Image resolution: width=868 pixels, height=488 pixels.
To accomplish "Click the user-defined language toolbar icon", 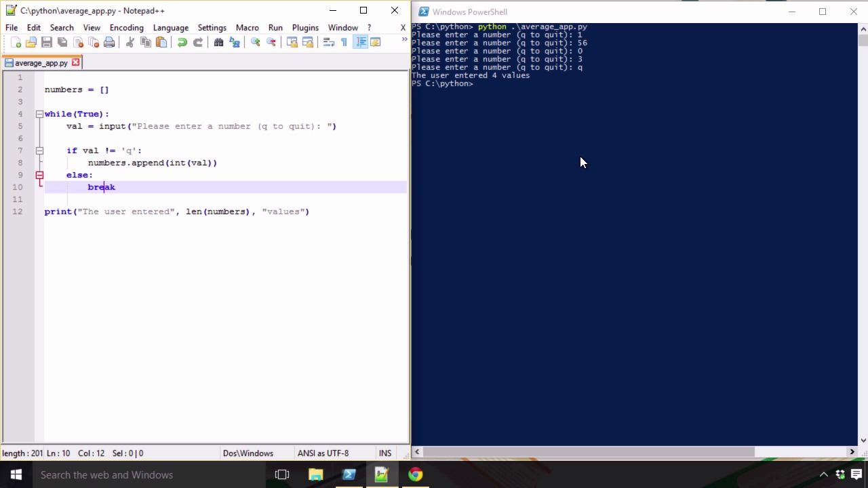I will click(x=376, y=42).
